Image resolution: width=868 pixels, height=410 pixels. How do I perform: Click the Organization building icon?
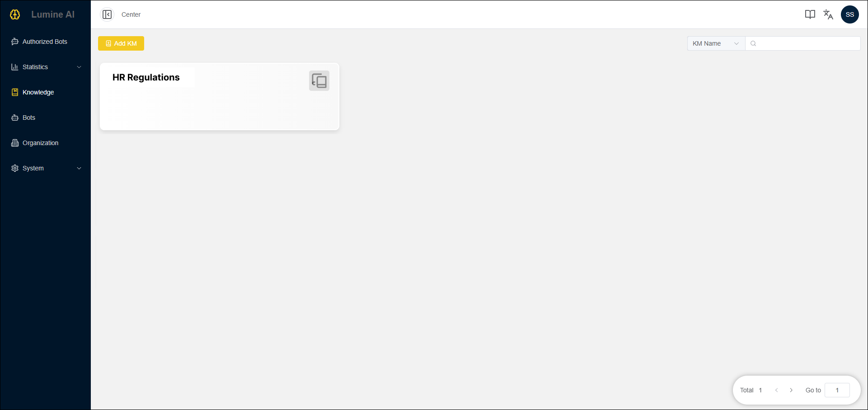[15, 143]
